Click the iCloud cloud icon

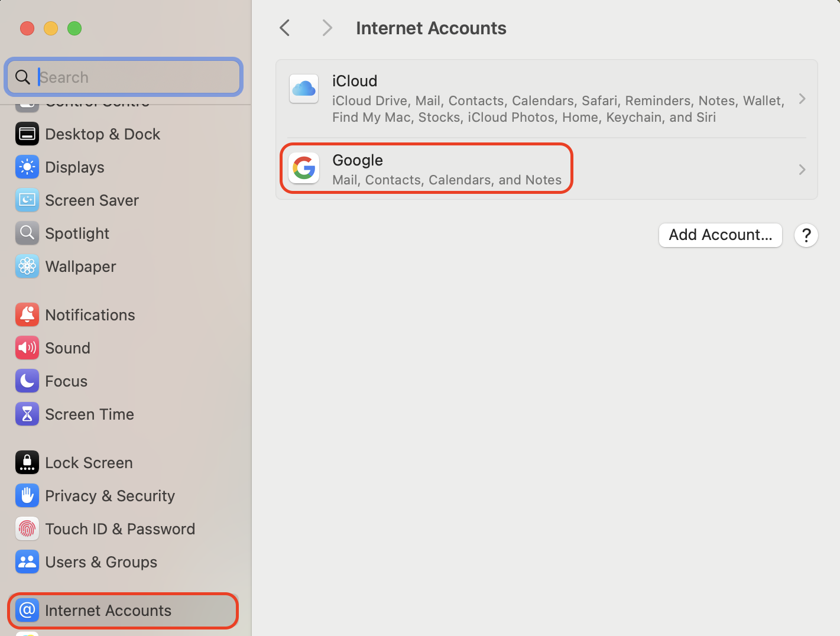tap(303, 89)
